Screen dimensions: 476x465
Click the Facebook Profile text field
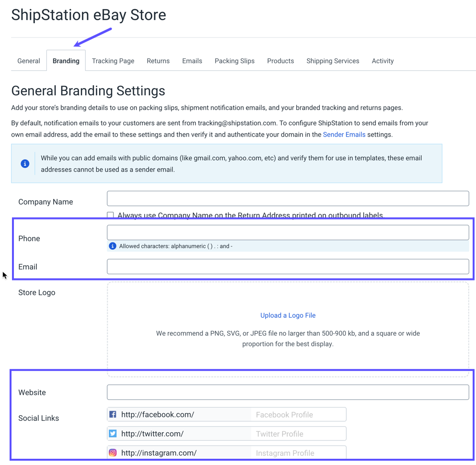(x=298, y=414)
